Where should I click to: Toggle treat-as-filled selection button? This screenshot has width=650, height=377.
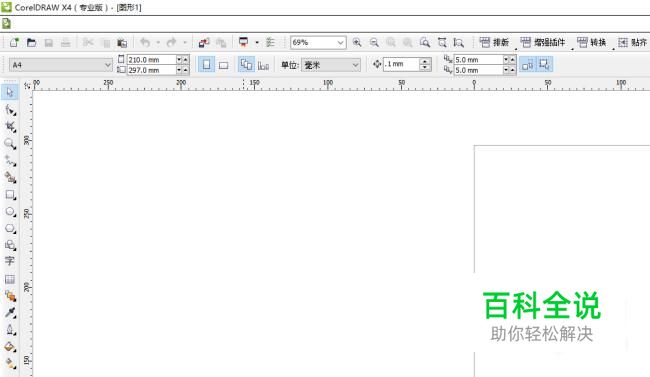544,65
